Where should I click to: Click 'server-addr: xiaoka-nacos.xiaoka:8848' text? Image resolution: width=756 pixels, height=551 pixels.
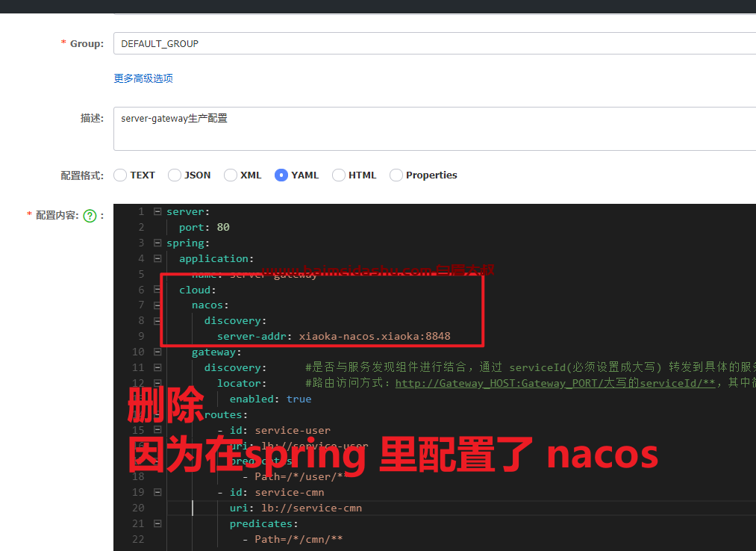click(334, 336)
